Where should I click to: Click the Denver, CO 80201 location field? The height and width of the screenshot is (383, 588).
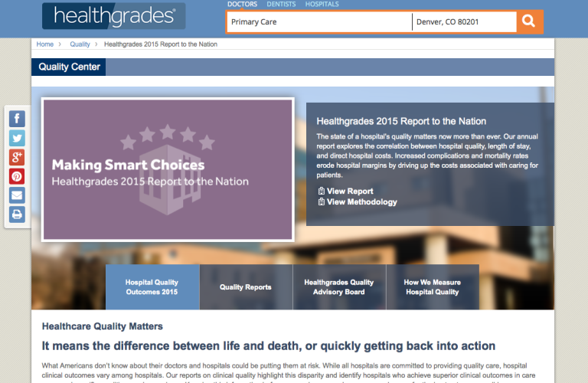click(464, 21)
